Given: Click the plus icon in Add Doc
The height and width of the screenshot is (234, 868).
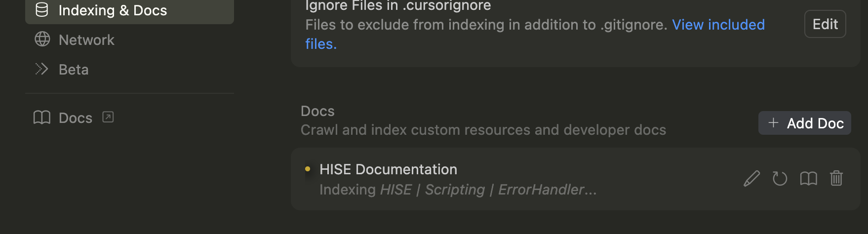Looking at the screenshot, I should click(773, 123).
